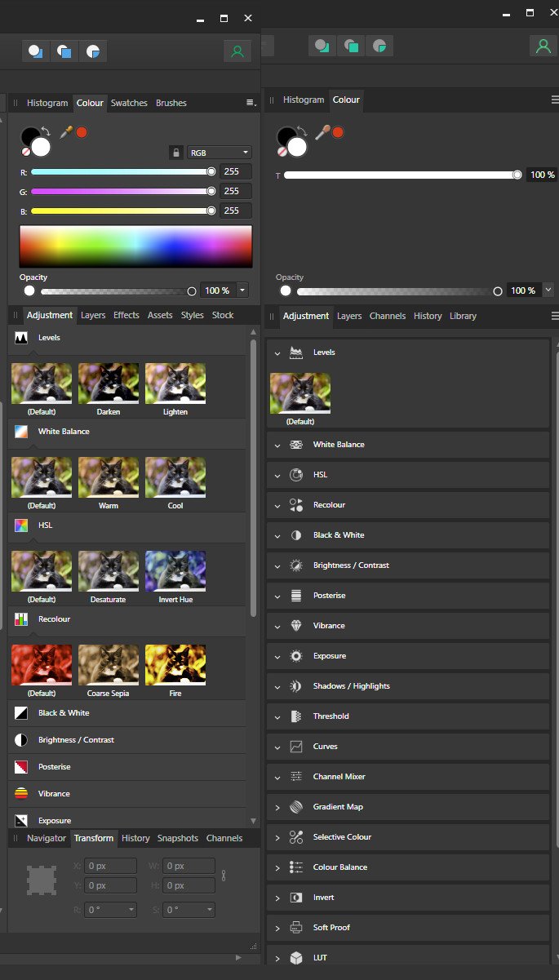Open the RGB colour model dropdown
Screen dimensions: 559x980
(219, 153)
